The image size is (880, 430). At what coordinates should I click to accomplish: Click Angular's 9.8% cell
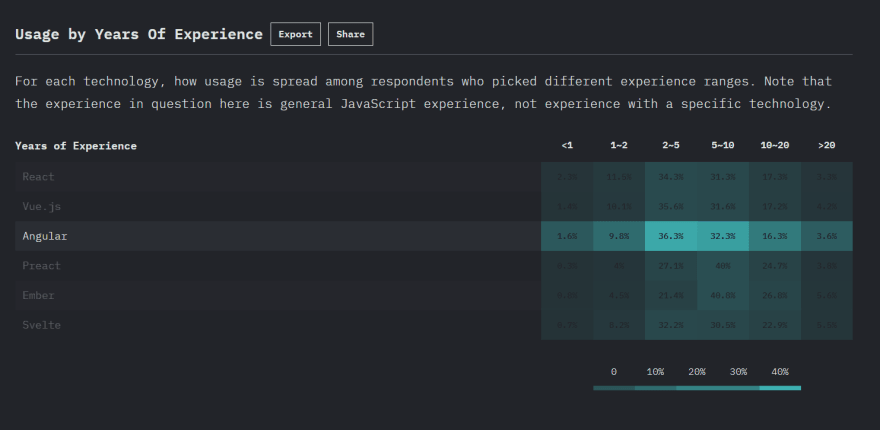tap(618, 236)
